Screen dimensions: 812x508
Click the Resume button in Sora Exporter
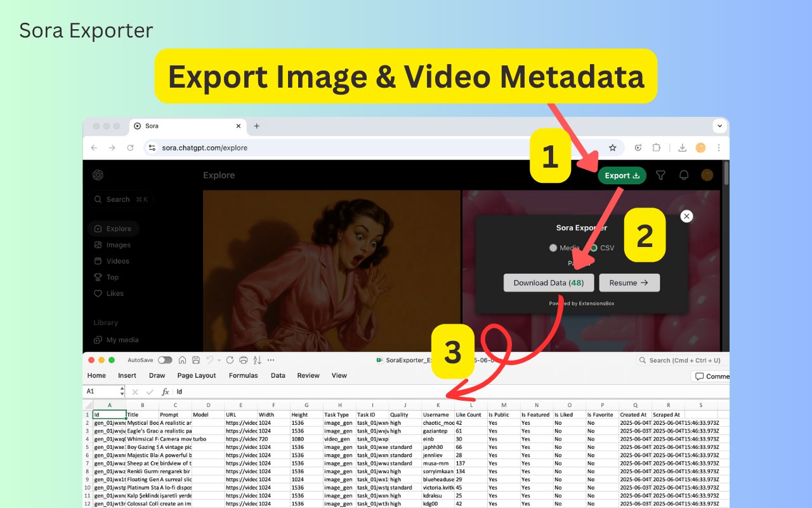(629, 283)
